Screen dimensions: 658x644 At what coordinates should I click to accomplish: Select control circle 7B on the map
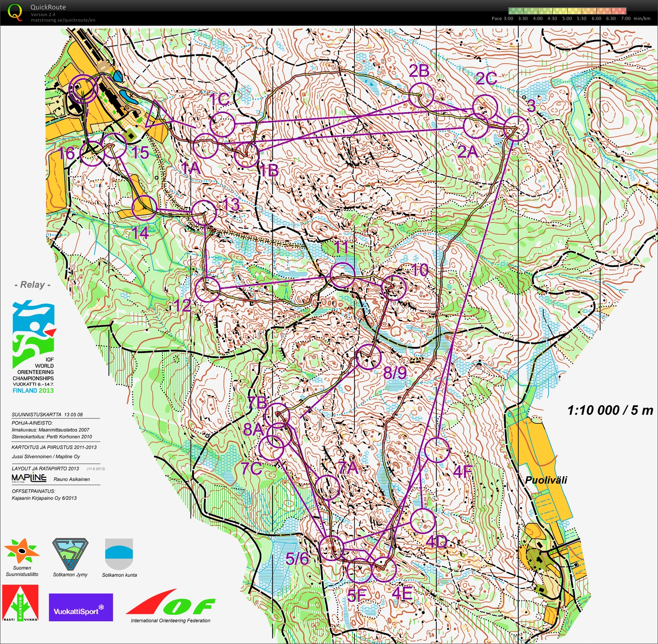click(x=277, y=416)
